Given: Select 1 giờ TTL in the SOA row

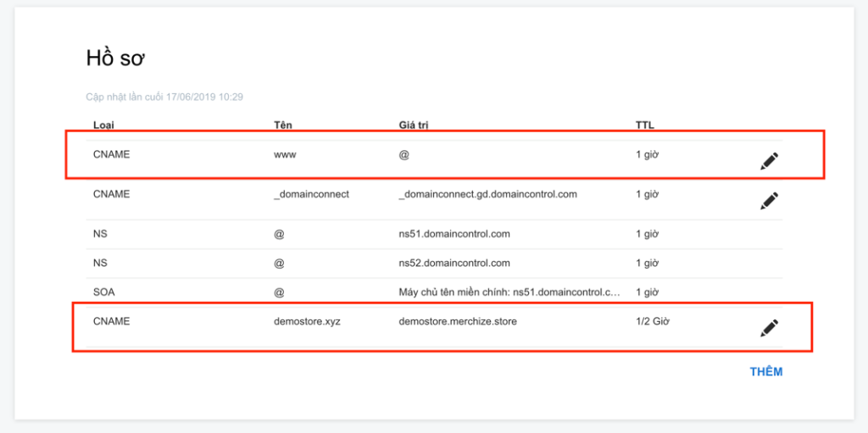Looking at the screenshot, I should tap(647, 291).
